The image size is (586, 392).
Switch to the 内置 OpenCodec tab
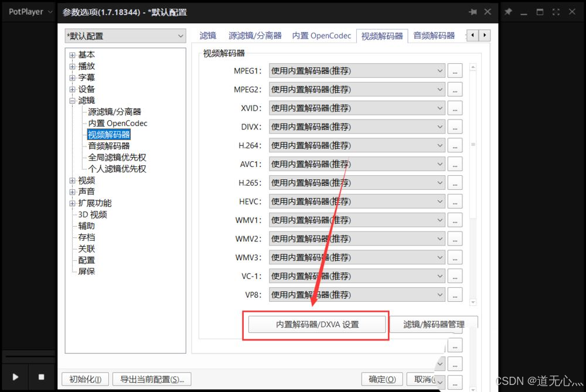tap(321, 36)
